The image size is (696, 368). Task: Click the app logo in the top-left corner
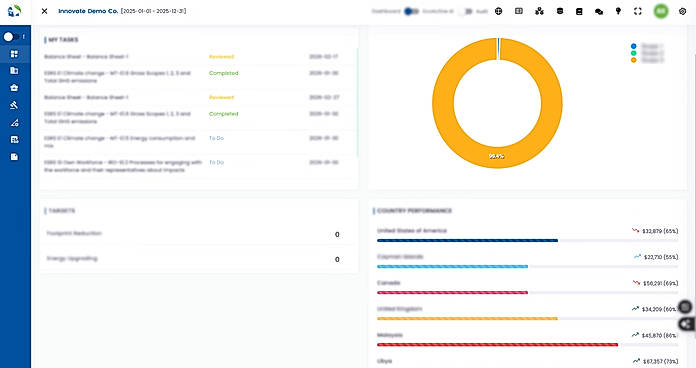[14, 11]
